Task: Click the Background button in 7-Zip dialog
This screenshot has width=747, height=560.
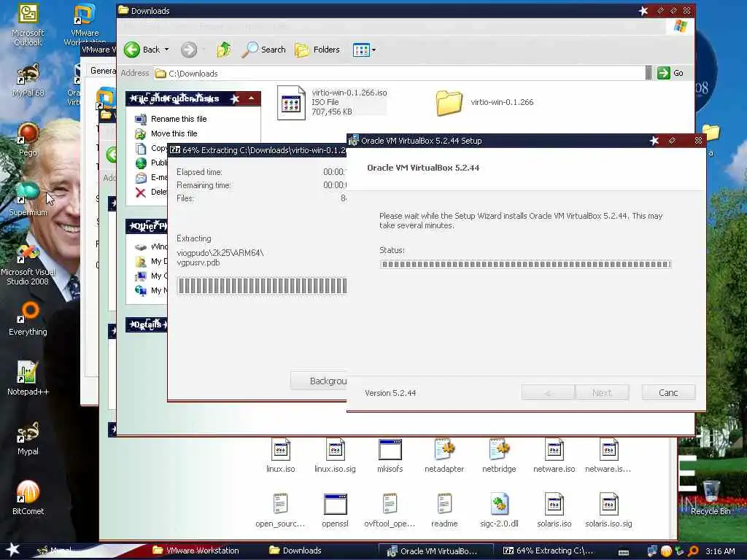Action: pos(319,381)
